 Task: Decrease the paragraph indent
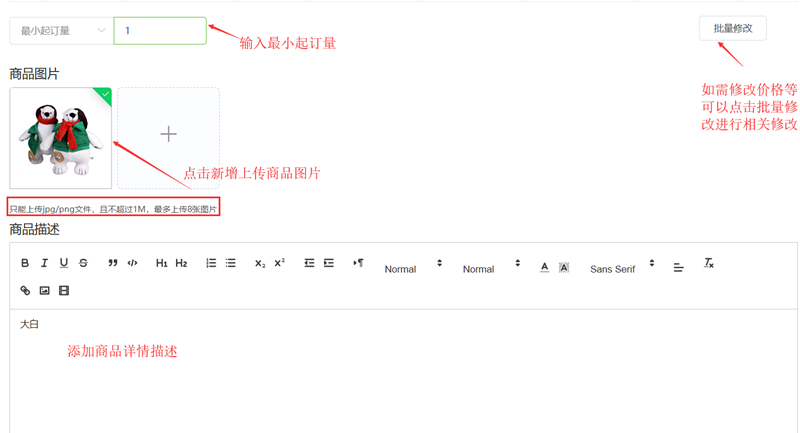click(309, 263)
